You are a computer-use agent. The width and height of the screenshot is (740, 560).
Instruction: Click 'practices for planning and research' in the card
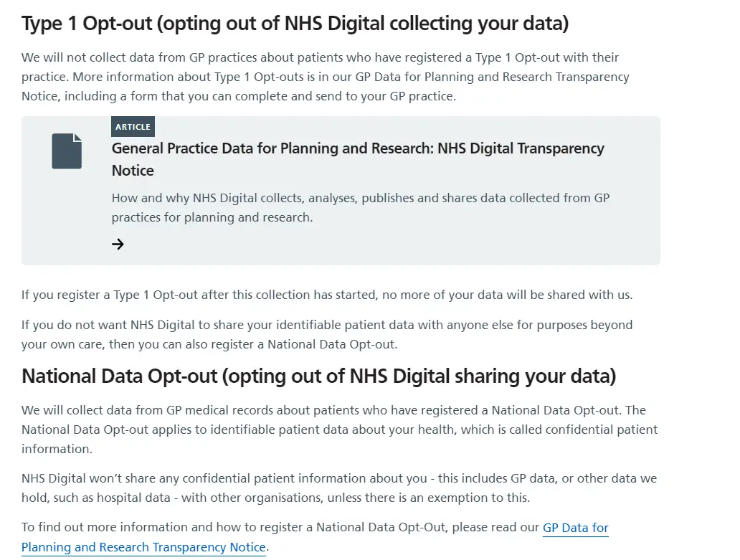pos(212,217)
